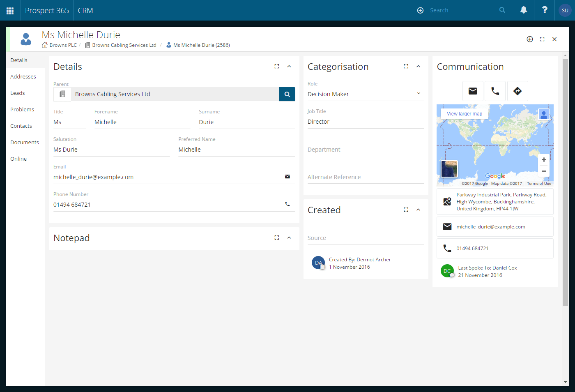Click the phone call icon in Communication panel
Viewport: 575px width, 392px height.
[x=495, y=91]
